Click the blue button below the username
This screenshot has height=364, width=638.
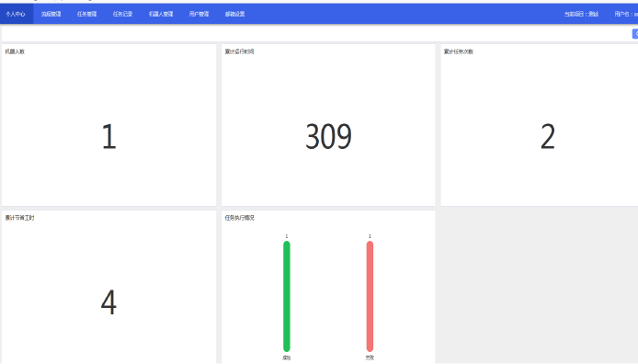[x=635, y=34]
